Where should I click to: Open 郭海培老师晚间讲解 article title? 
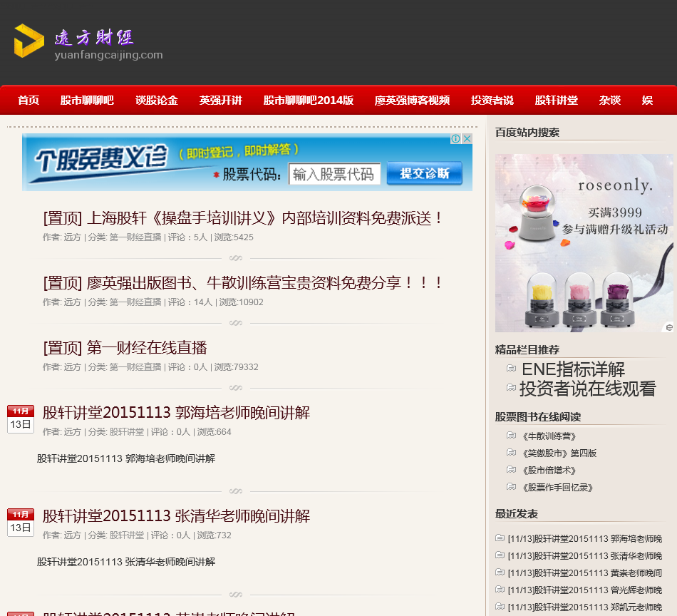coord(176,413)
